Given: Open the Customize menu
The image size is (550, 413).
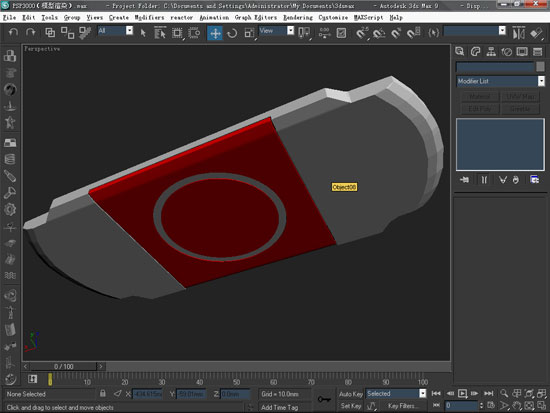Looking at the screenshot, I should click(333, 17).
